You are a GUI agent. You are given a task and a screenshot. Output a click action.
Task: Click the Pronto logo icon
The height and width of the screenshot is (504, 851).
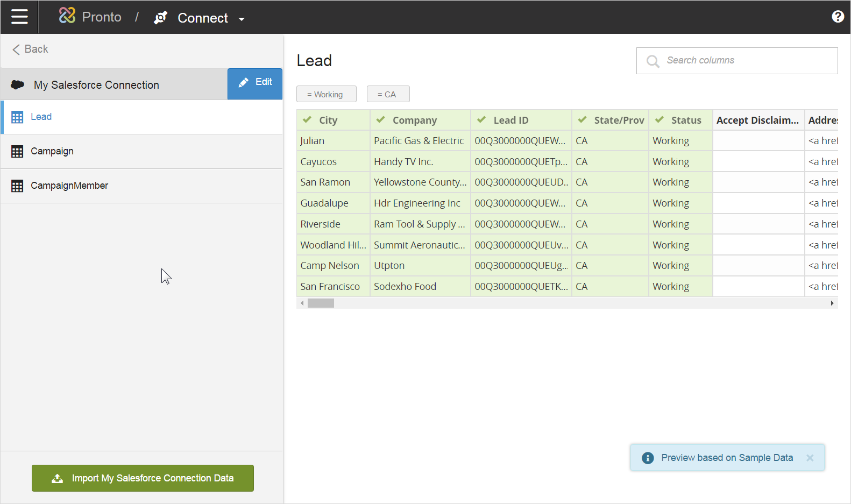[67, 16]
